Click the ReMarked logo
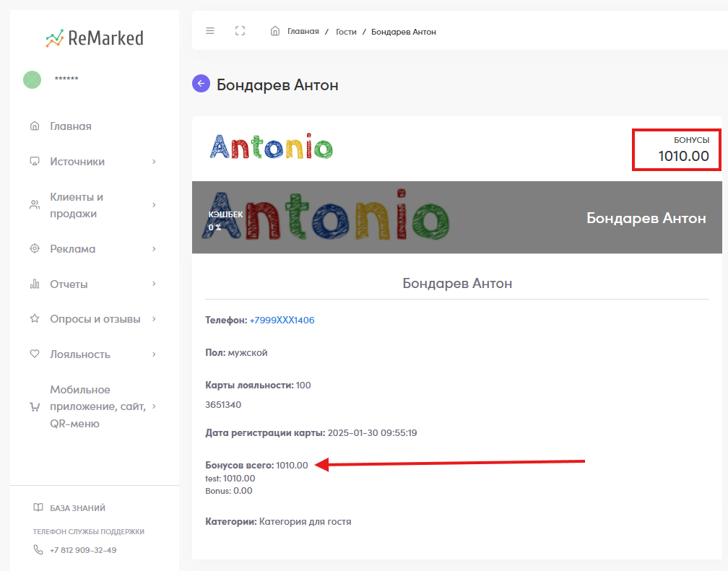The height and width of the screenshot is (571, 728). [x=95, y=38]
